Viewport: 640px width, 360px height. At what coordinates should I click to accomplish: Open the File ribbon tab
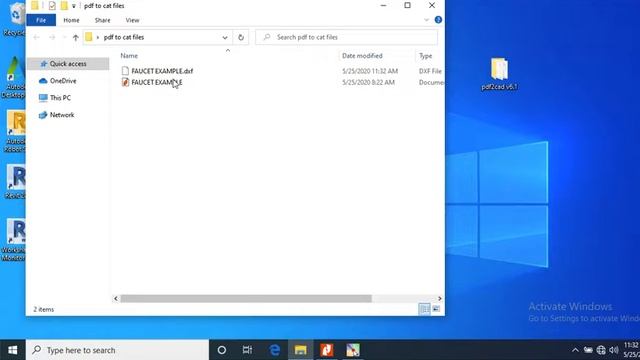[41, 20]
